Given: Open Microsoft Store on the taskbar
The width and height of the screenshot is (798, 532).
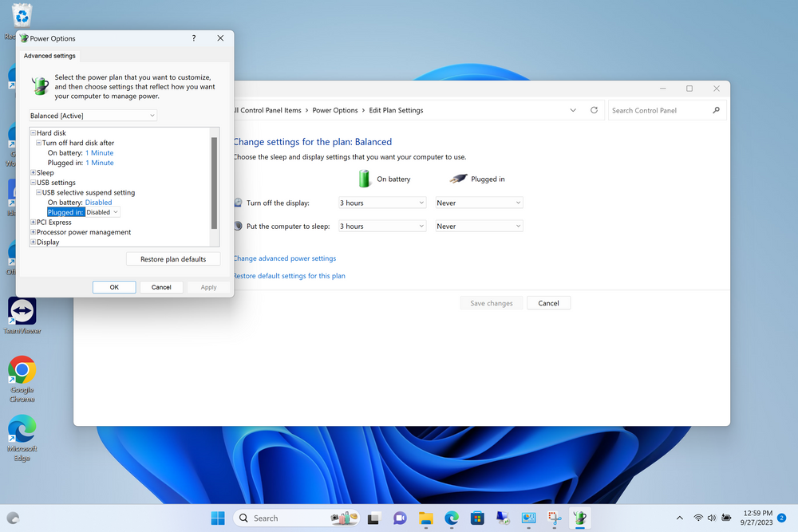Looking at the screenshot, I should (477, 518).
